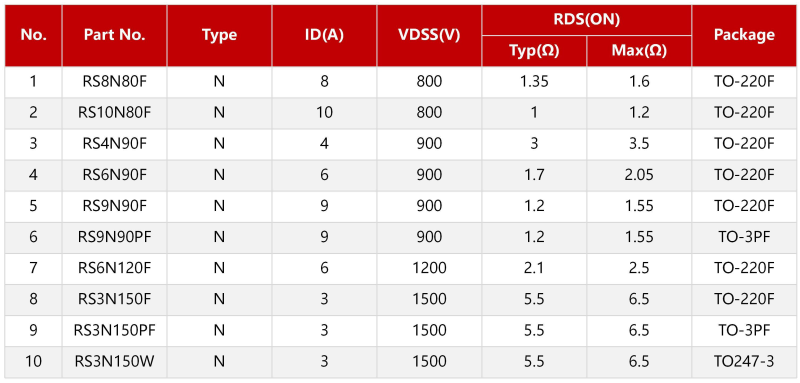Click the Package column header
Image resolution: width=800 pixels, height=383 pixels.
744,35
